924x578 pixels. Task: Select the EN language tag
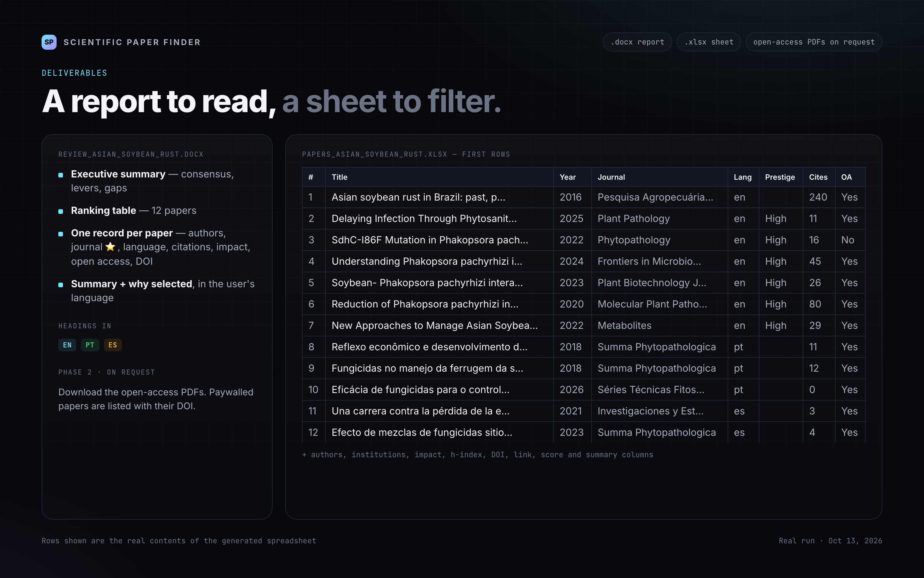(x=67, y=345)
